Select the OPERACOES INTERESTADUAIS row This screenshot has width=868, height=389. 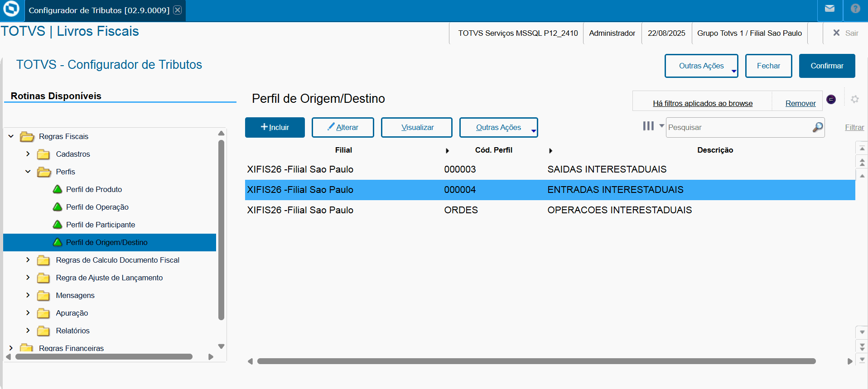(550, 210)
